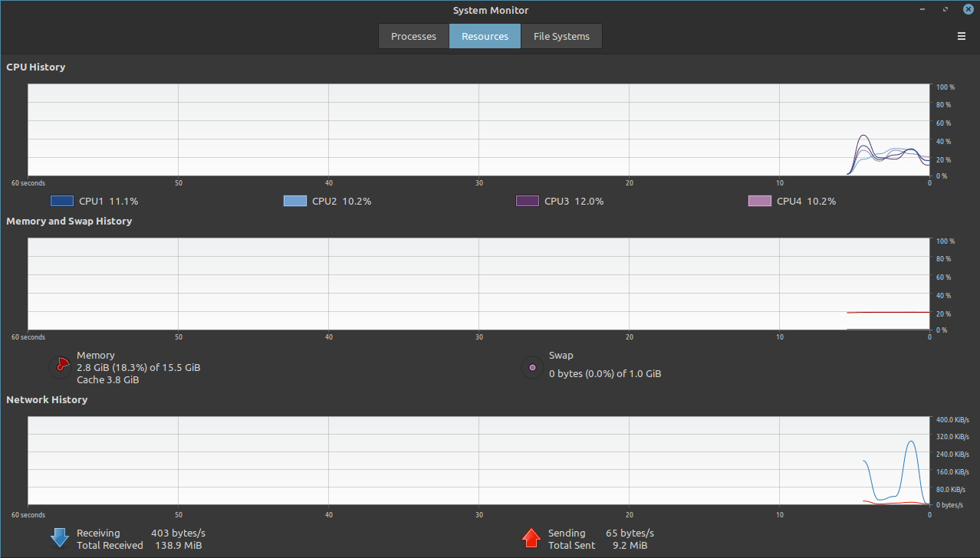Click the blue Receiving arrow icon
Viewport: 980px width, 558px height.
click(x=60, y=538)
